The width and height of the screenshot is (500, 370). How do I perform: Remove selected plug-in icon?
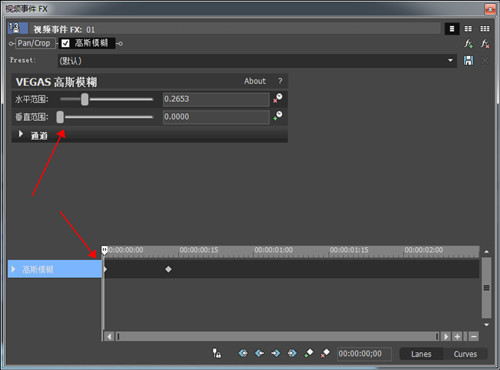[x=485, y=44]
